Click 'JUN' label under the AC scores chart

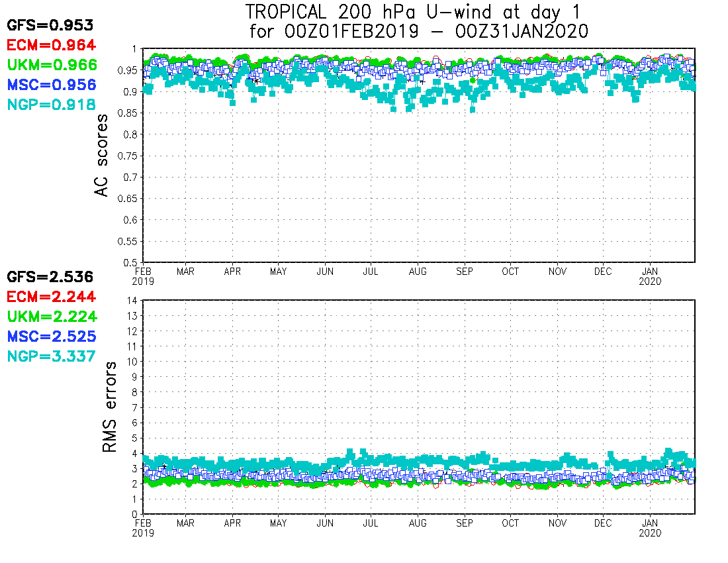325,272
